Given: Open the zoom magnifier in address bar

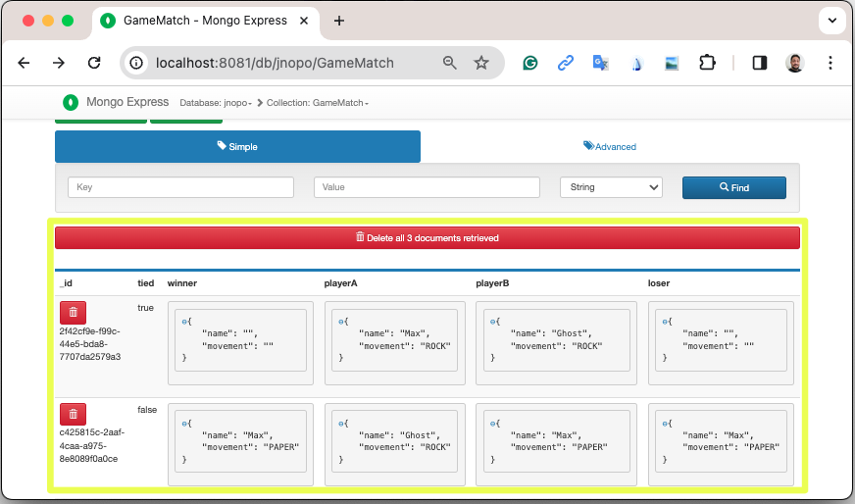Looking at the screenshot, I should 450,63.
